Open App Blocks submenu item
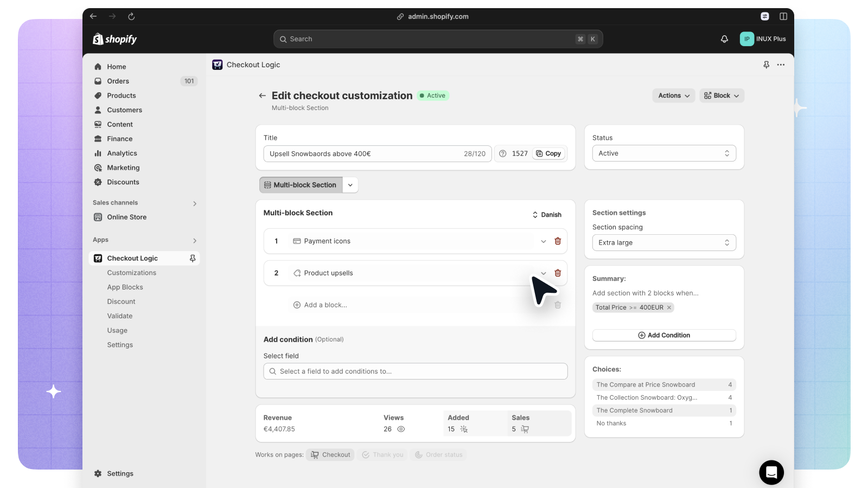This screenshot has width=868, height=488. click(125, 287)
